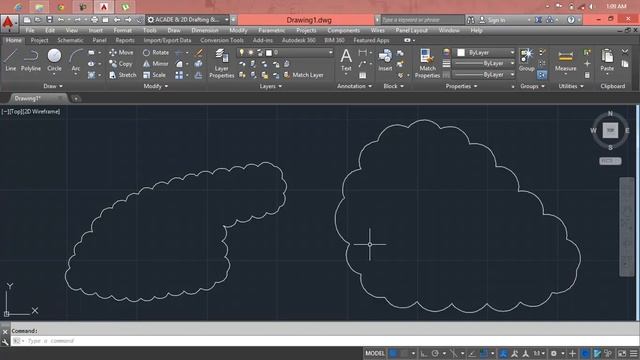Click the Copy tool
640x360 pixels.
point(121,64)
